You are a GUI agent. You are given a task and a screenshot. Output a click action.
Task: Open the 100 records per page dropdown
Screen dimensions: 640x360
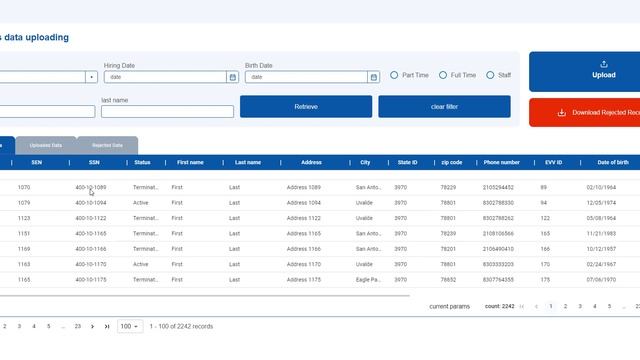pyautogui.click(x=130, y=327)
